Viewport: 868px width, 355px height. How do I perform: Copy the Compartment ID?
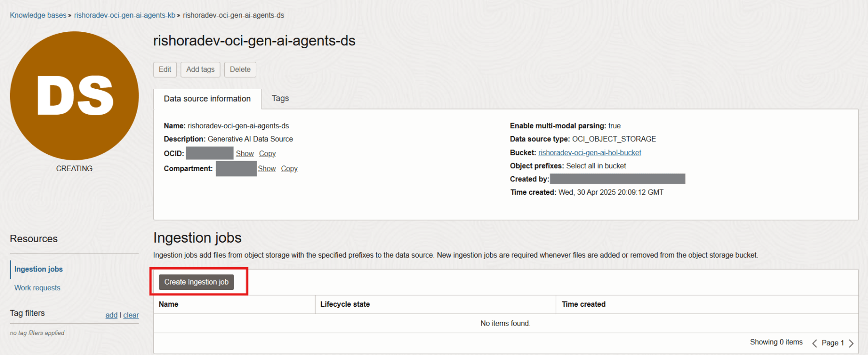tap(289, 168)
